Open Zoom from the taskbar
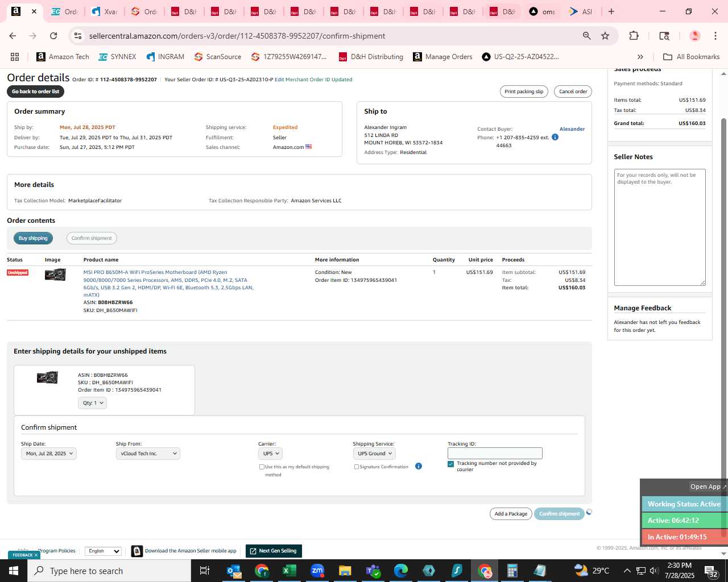Screen dimensions: 728x582 point(317,571)
